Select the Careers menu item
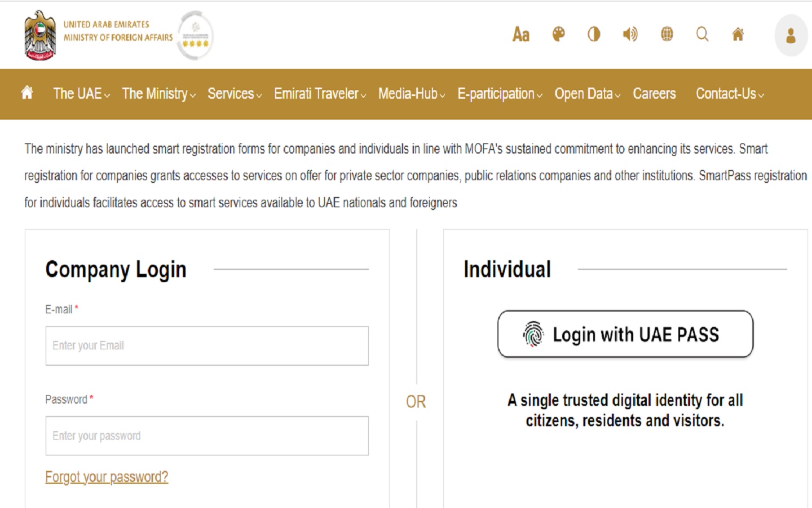 coord(654,94)
